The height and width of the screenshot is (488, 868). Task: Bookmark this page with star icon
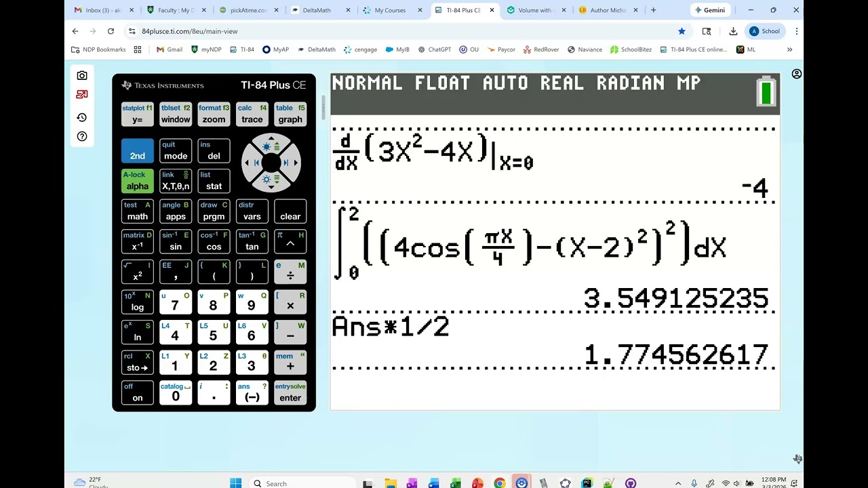(x=682, y=31)
